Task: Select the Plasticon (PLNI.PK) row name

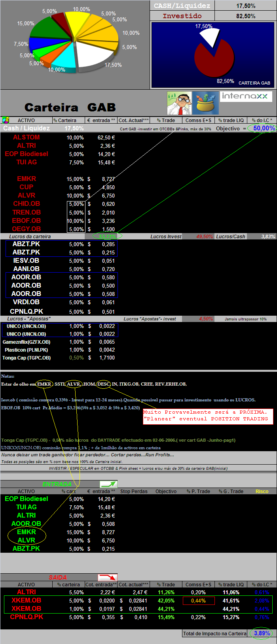Action: tap(26, 350)
